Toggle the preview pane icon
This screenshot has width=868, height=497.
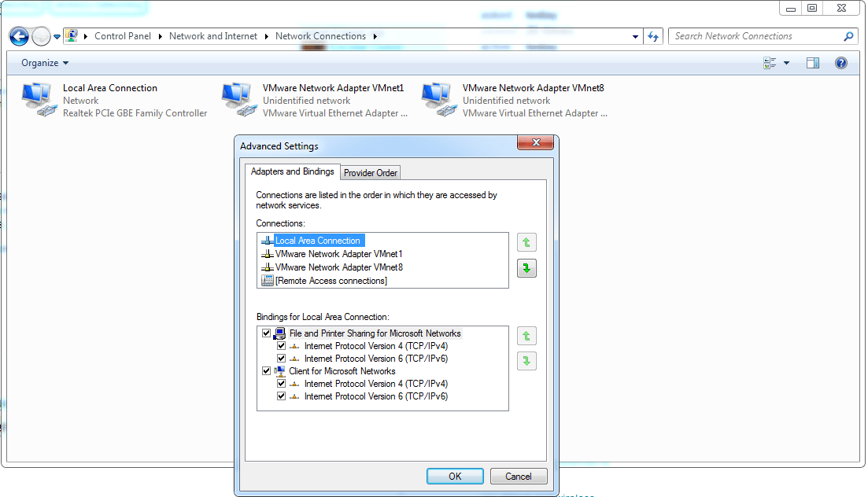[813, 63]
